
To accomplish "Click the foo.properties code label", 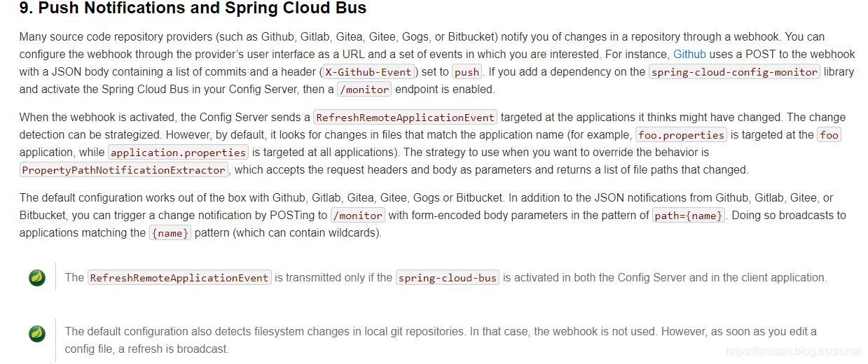I will click(x=681, y=135).
